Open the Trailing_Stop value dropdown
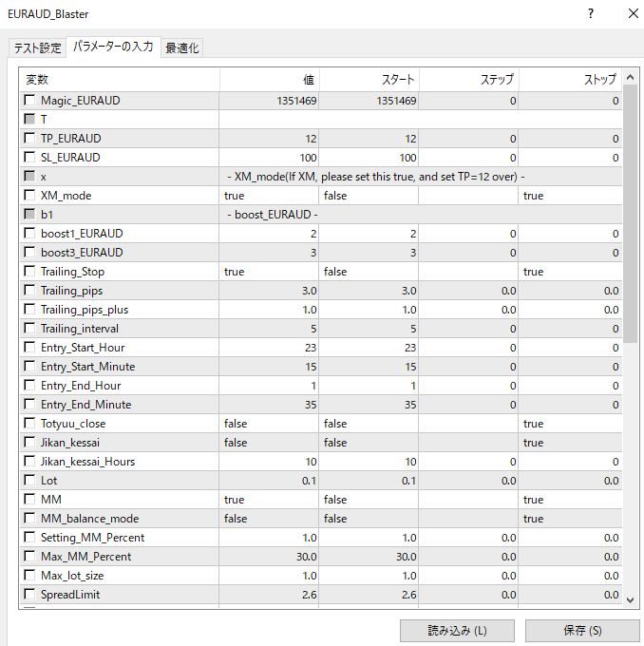Image resolution: width=644 pixels, height=646 pixels. (269, 272)
